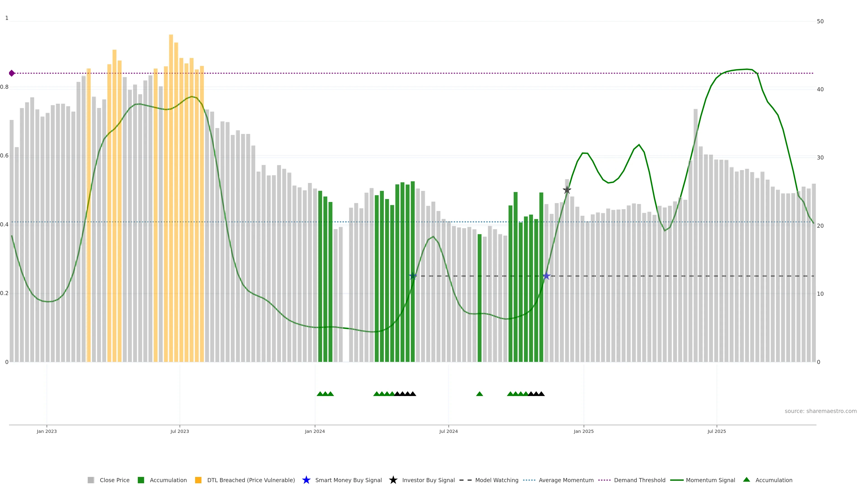Click the star marker at Model Watching line start

point(413,276)
